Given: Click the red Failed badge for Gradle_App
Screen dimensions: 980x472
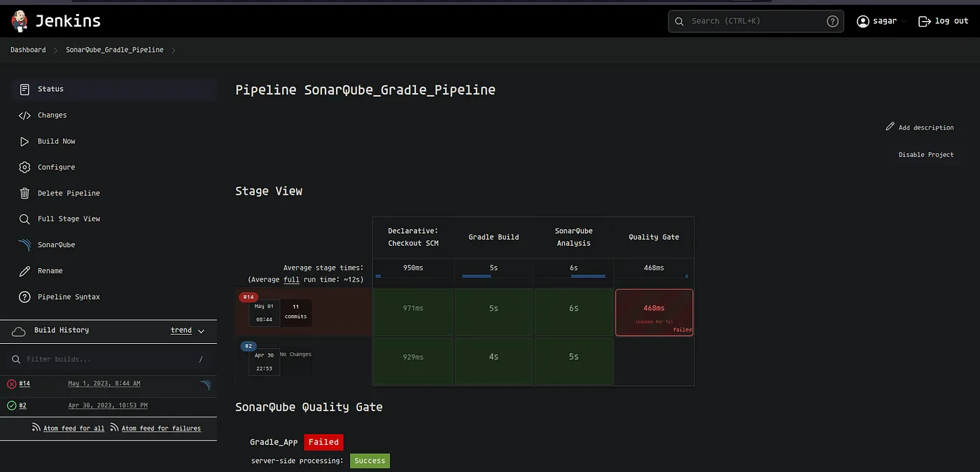Looking at the screenshot, I should [324, 442].
